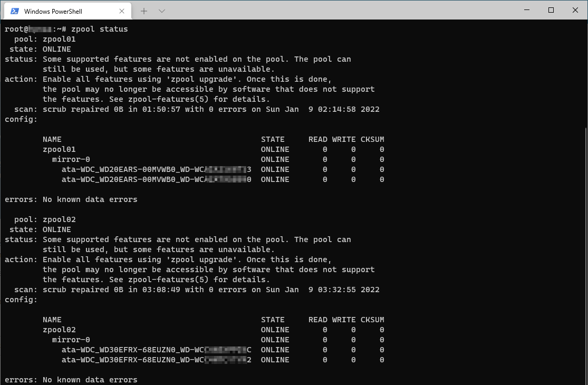Close the Windows PowerShell tab

(x=122, y=11)
